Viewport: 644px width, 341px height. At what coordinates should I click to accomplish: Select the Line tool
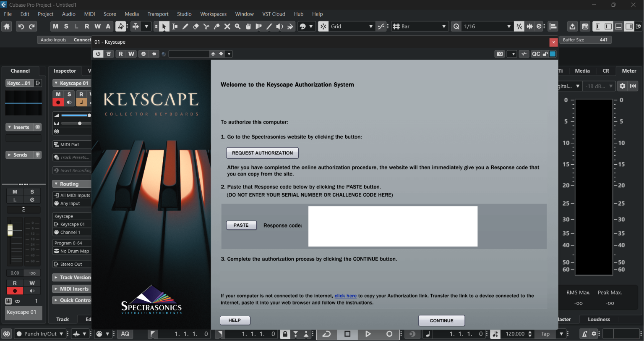[269, 26]
